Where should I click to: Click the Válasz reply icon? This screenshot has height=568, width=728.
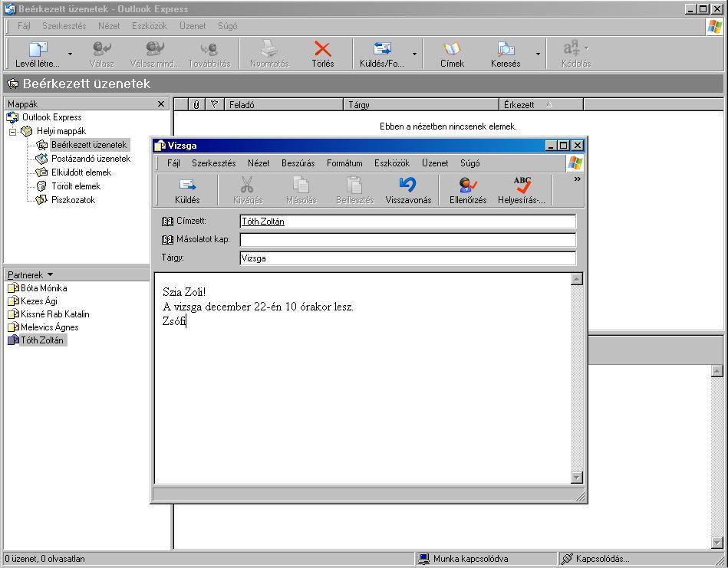(102, 49)
